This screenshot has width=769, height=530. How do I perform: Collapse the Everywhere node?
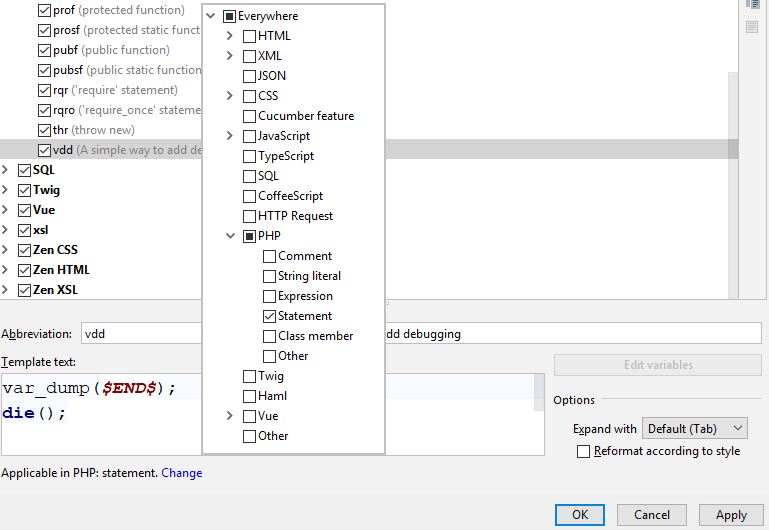(211, 16)
